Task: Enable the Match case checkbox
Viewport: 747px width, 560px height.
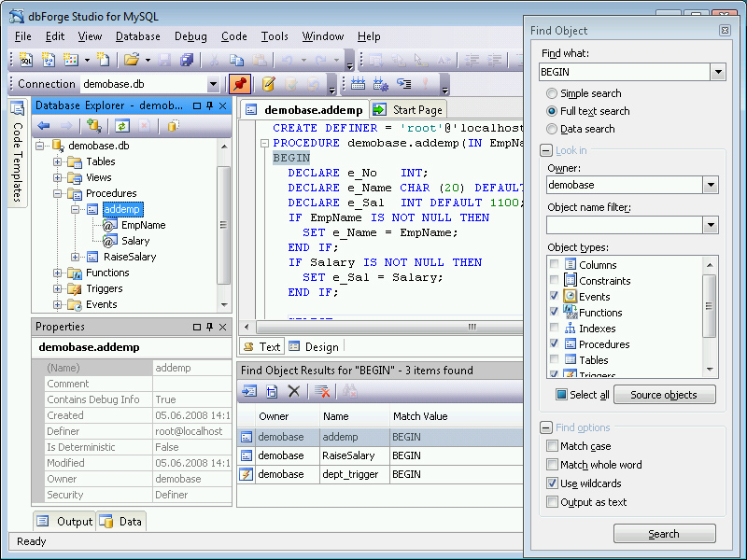Action: 553,446
